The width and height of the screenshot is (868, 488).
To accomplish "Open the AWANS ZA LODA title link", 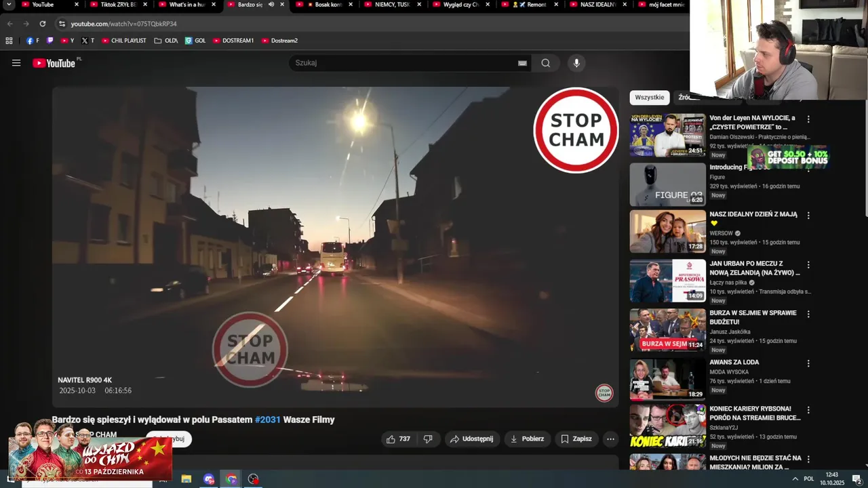I will click(734, 363).
